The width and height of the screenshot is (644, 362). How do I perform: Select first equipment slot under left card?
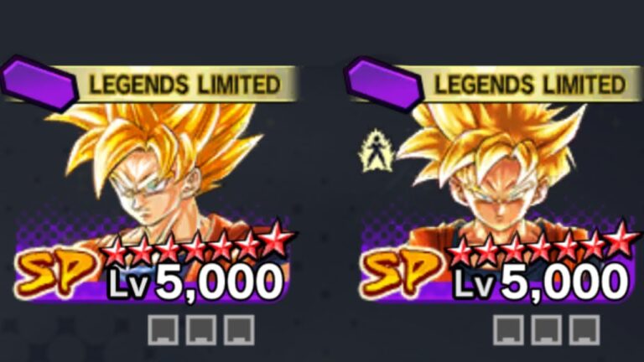(163, 329)
